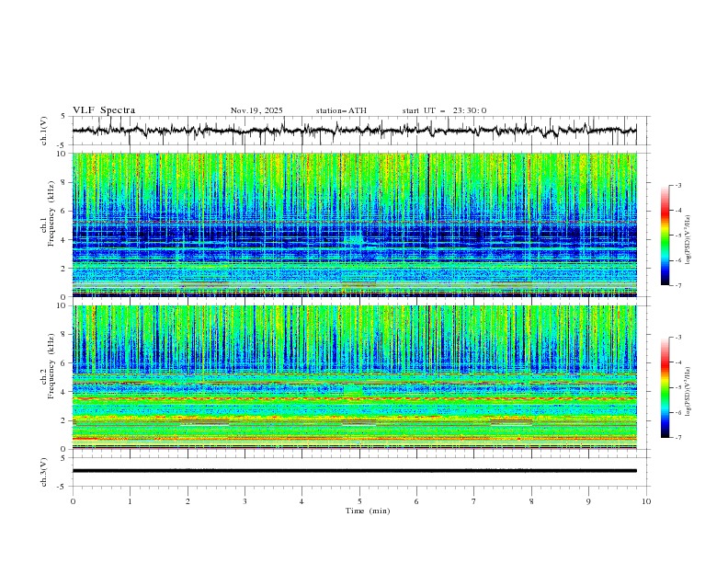The height and width of the screenshot is (563, 728).
Task: Click the "10" tick on the time axis
Action: point(646,501)
